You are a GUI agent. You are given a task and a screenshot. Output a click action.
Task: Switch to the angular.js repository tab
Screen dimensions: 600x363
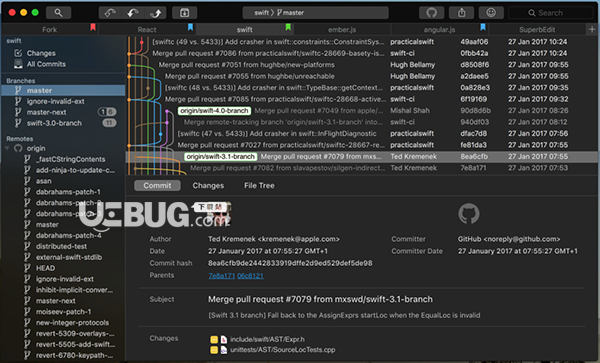[x=439, y=29]
